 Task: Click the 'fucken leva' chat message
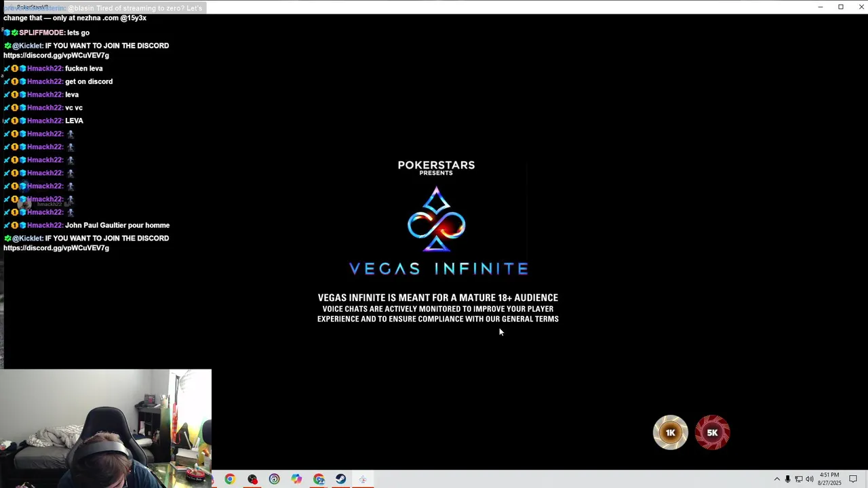point(84,68)
